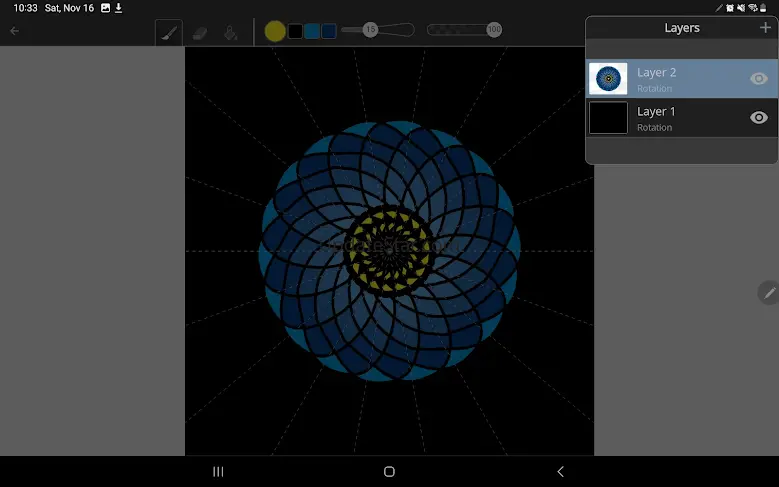Screen dimensions: 779x487
Task: Tap the battery icon in status bar
Action: 763,8
